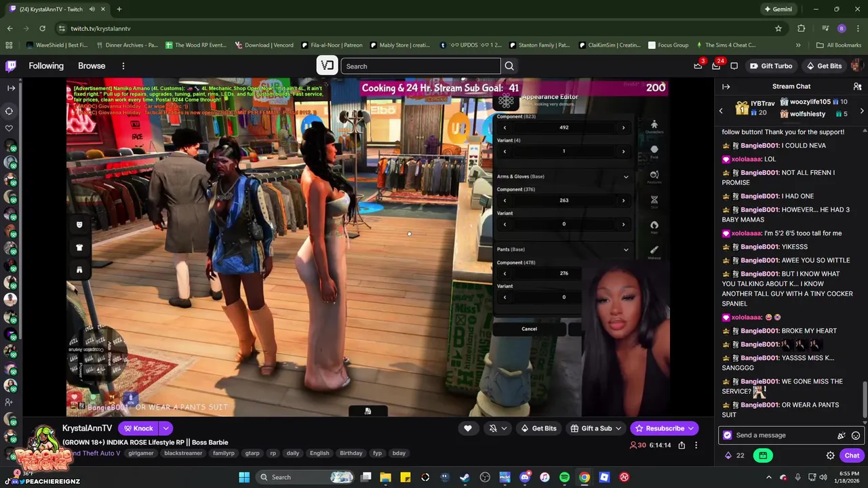Screen dimensions: 868x488
Task: Toggle the microphone tray icon
Action: click(x=798, y=477)
